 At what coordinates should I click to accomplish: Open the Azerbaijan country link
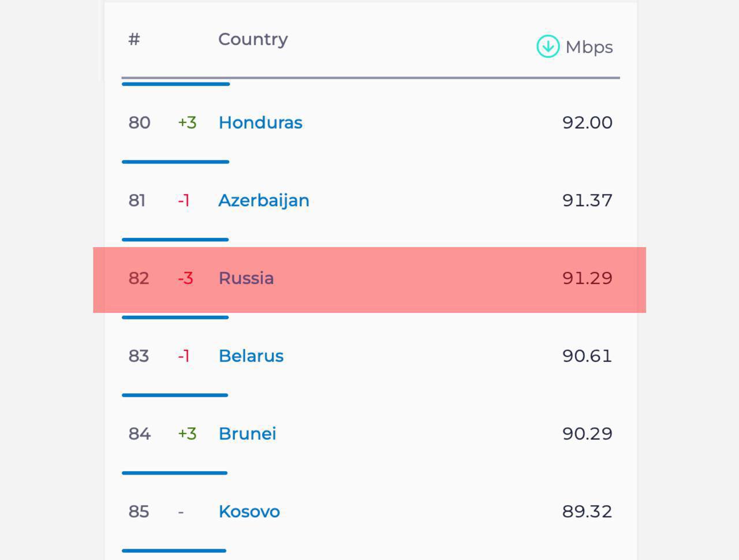(x=264, y=200)
